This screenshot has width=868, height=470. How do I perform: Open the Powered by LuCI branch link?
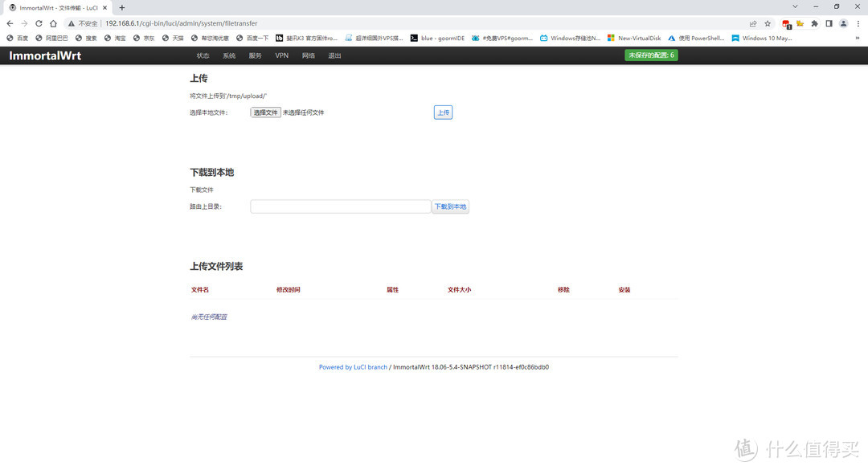[x=353, y=367]
